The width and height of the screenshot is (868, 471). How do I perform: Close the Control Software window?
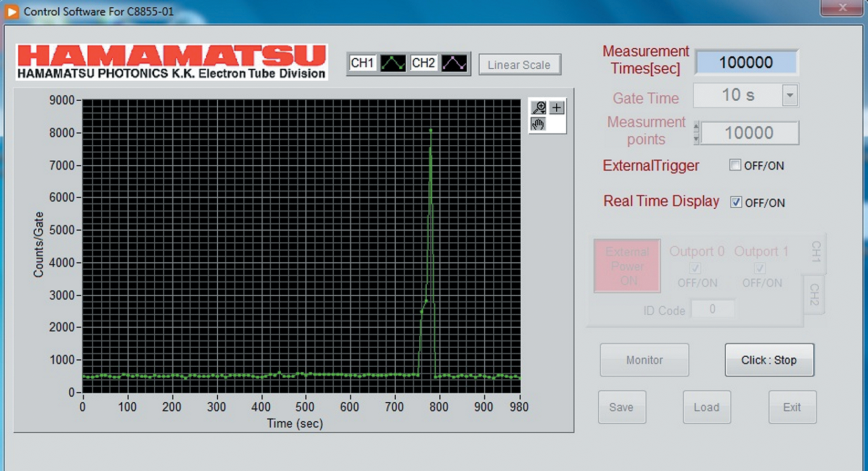tap(842, 8)
